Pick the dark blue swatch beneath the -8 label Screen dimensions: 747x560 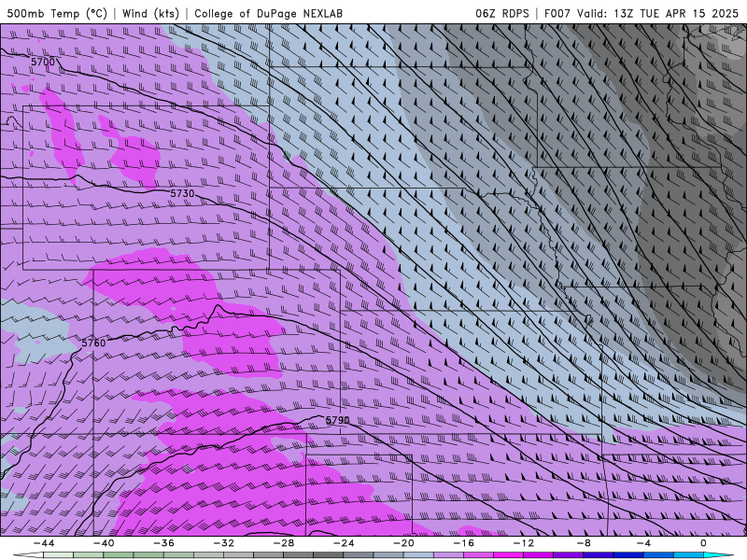(599, 555)
